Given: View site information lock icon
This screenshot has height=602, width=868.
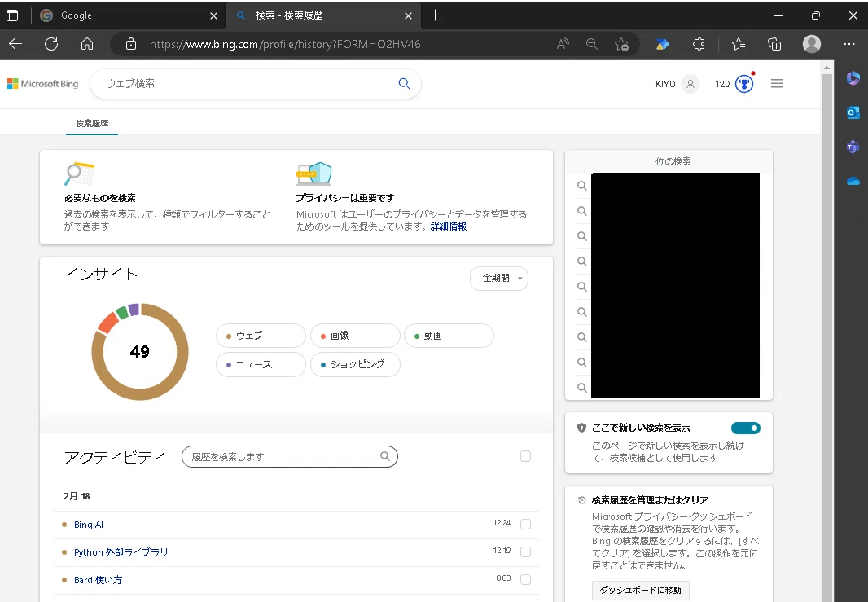Looking at the screenshot, I should click(130, 44).
